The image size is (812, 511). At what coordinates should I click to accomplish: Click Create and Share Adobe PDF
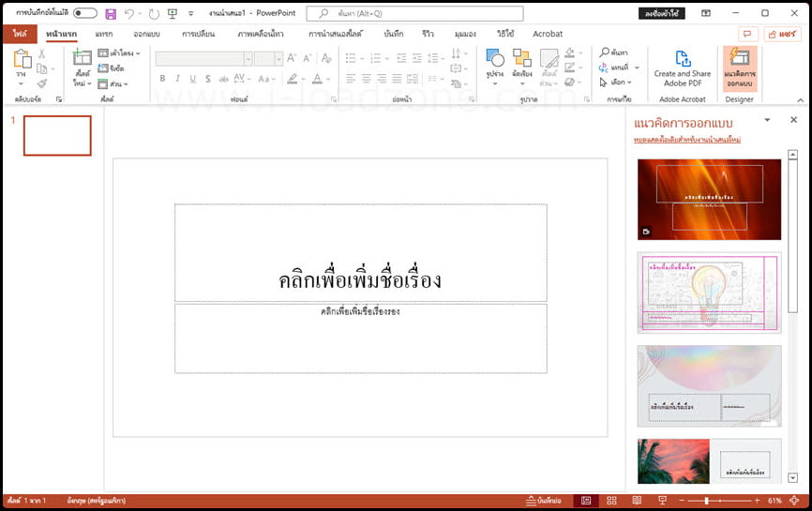tap(682, 68)
